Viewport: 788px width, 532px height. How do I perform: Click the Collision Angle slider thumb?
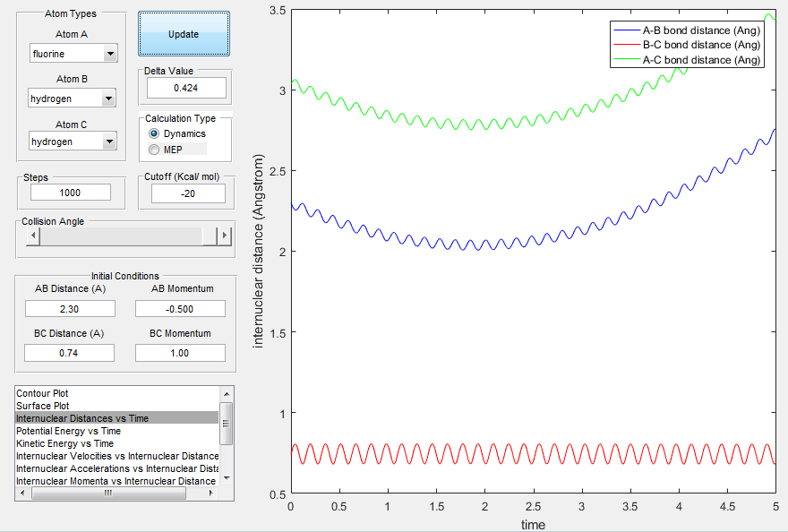tap(210, 236)
